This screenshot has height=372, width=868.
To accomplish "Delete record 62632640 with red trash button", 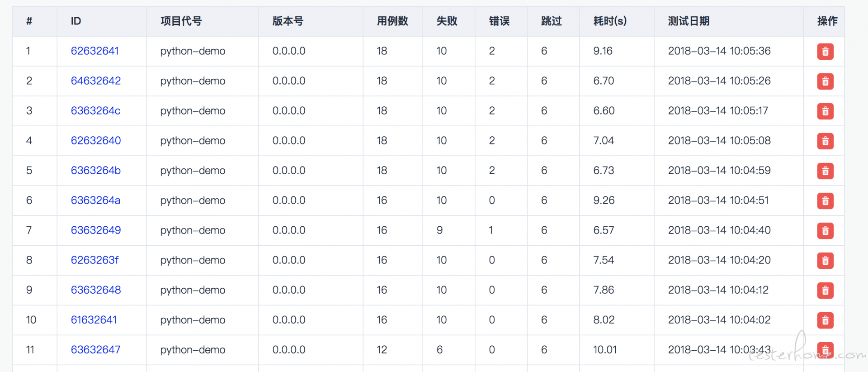I will coord(825,141).
